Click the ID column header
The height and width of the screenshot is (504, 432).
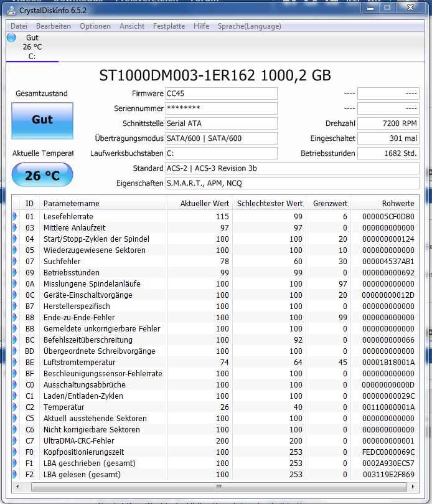(x=29, y=204)
